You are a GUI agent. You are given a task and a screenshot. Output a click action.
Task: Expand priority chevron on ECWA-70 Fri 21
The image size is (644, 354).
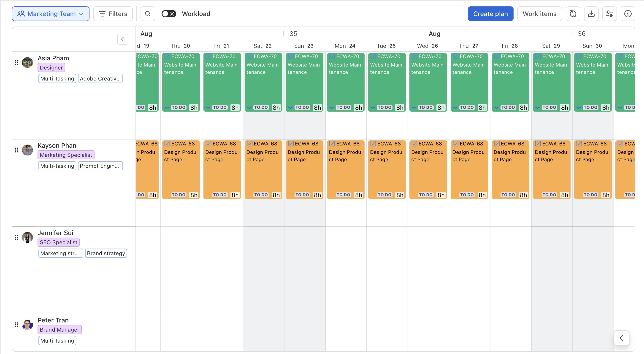pos(208,108)
